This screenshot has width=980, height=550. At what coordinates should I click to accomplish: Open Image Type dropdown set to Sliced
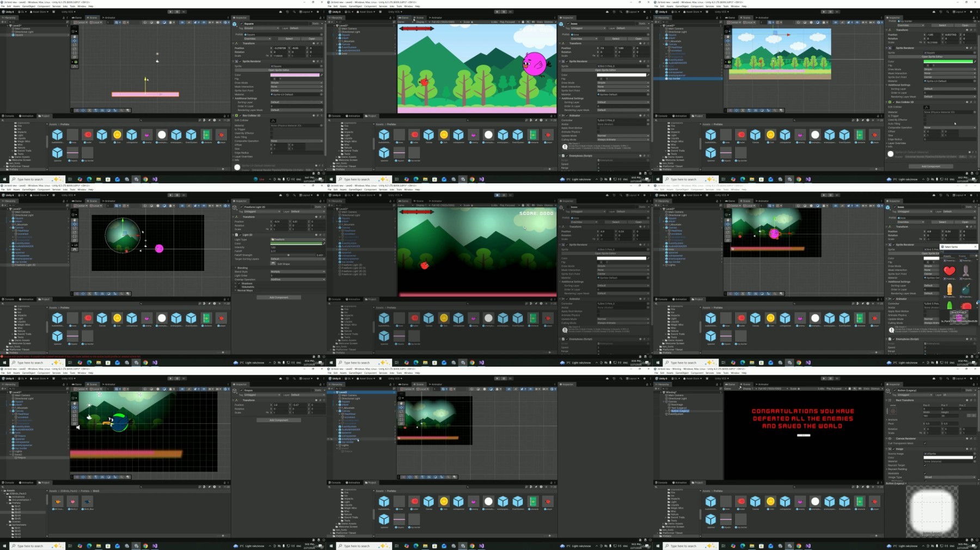pos(950,477)
